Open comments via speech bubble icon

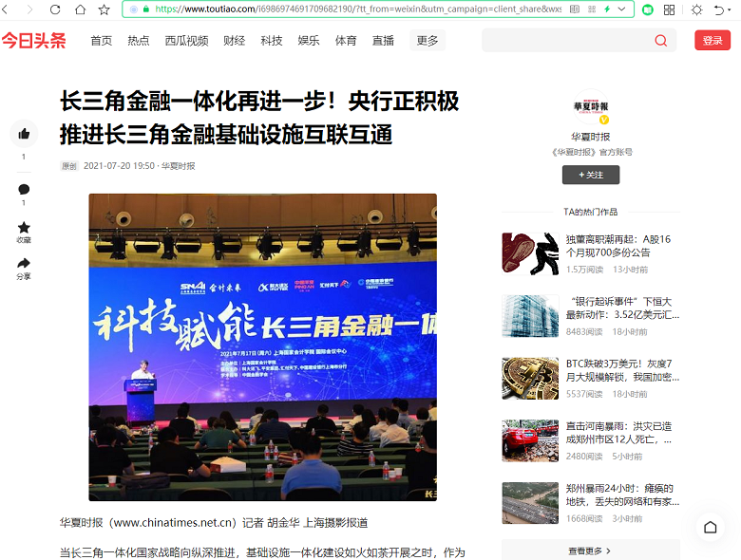[24, 190]
